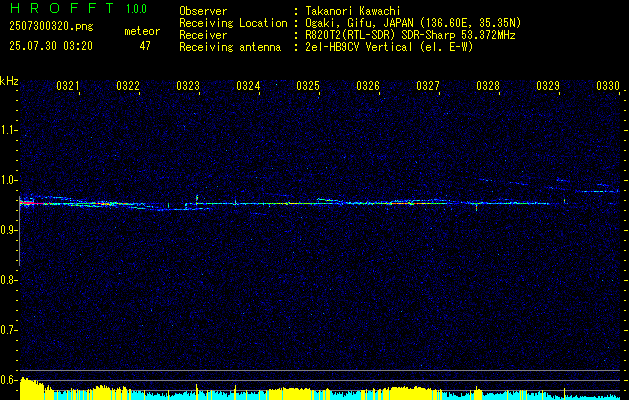
Task: Click location Ogaki, Gifu, JAPAN text
Action: pyautogui.click(x=413, y=23)
